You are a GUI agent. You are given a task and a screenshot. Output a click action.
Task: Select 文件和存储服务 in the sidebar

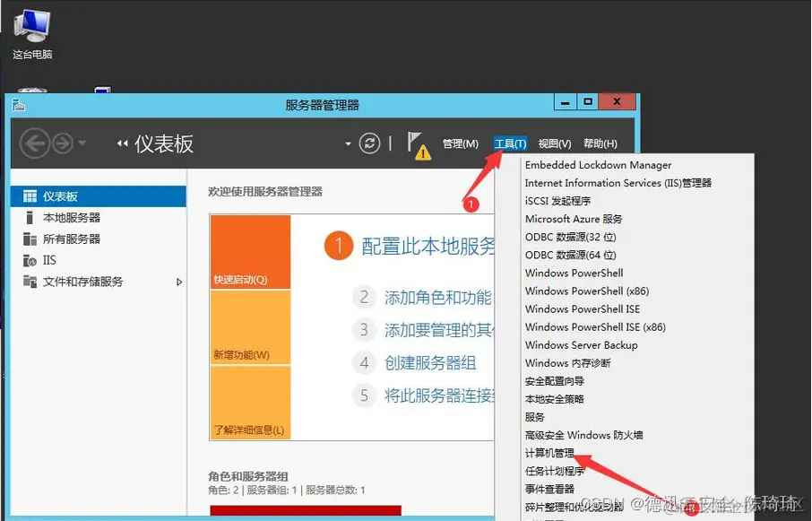tap(99, 282)
